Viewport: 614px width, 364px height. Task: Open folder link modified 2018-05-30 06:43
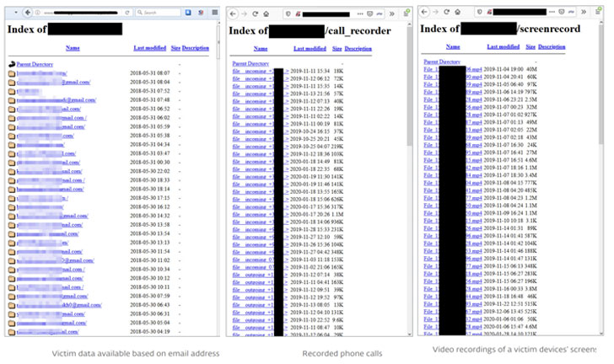(59, 305)
